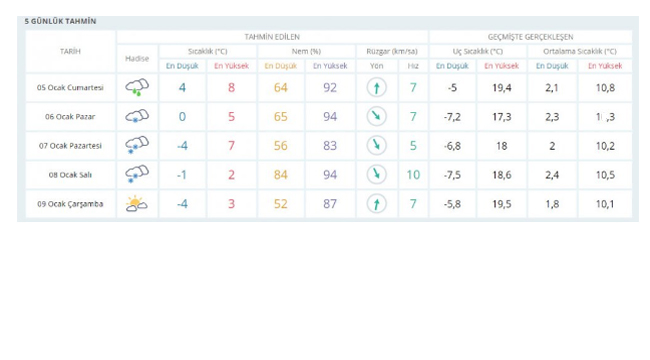Screen dimensions: 650x360
Task: Select the '05 Ocak Cumartesi' date cell
Action: click(x=70, y=88)
